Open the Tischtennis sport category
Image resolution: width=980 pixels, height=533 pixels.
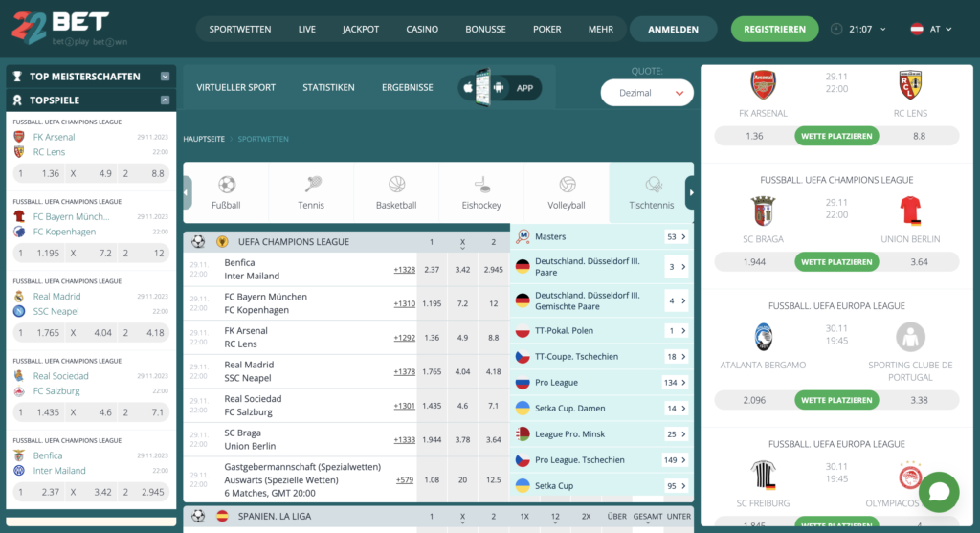652,191
